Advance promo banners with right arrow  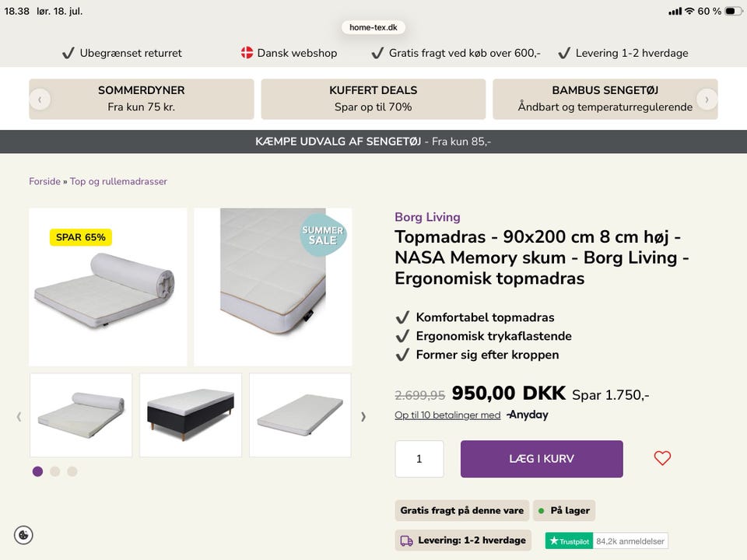pyautogui.click(x=707, y=100)
